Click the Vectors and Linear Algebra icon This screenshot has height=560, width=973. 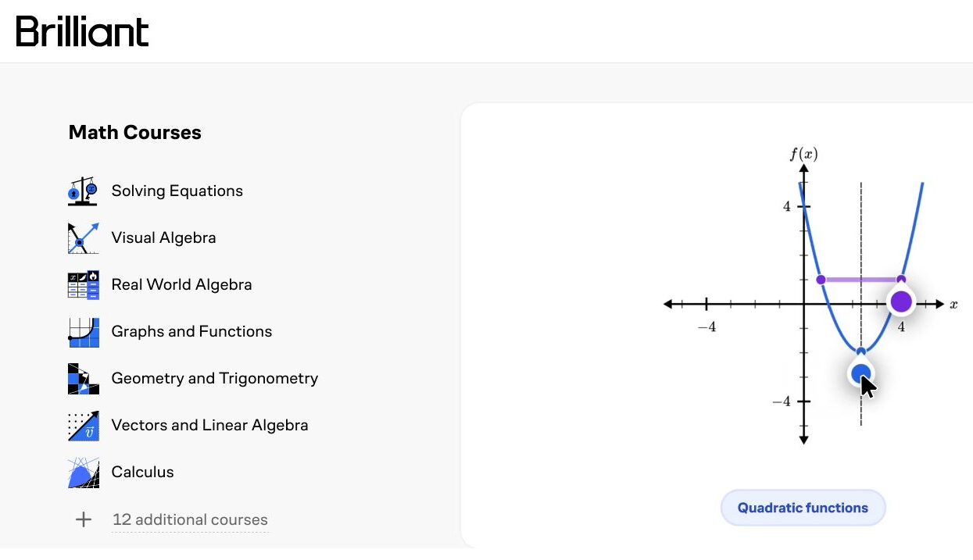(x=83, y=426)
